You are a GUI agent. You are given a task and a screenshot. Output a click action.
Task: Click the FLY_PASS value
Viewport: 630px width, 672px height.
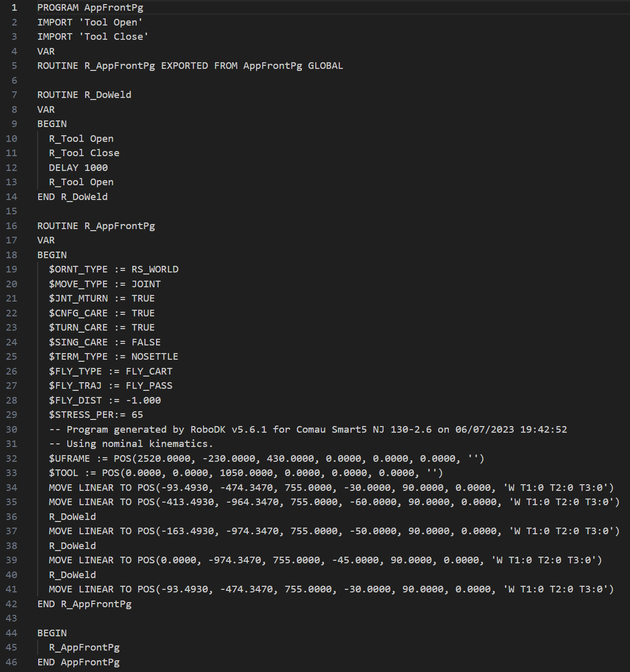tap(149, 386)
